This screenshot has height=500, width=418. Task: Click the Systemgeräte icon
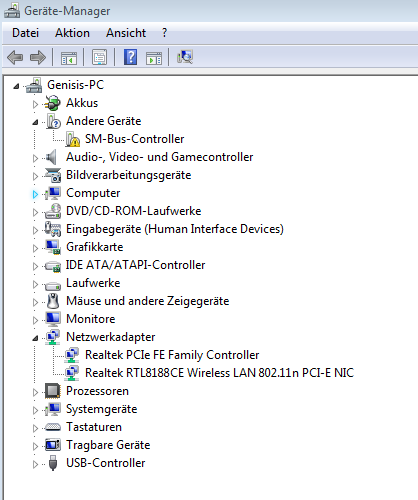53,409
